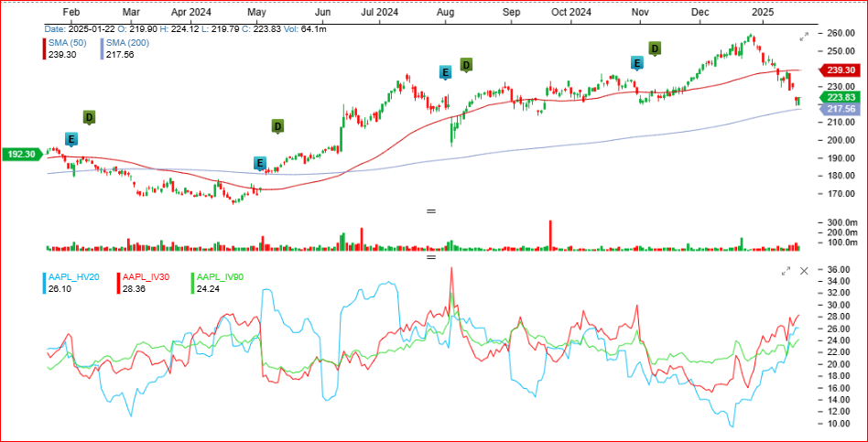Click the Vol: 64.1m readout
868x442 pixels.
click(305, 28)
